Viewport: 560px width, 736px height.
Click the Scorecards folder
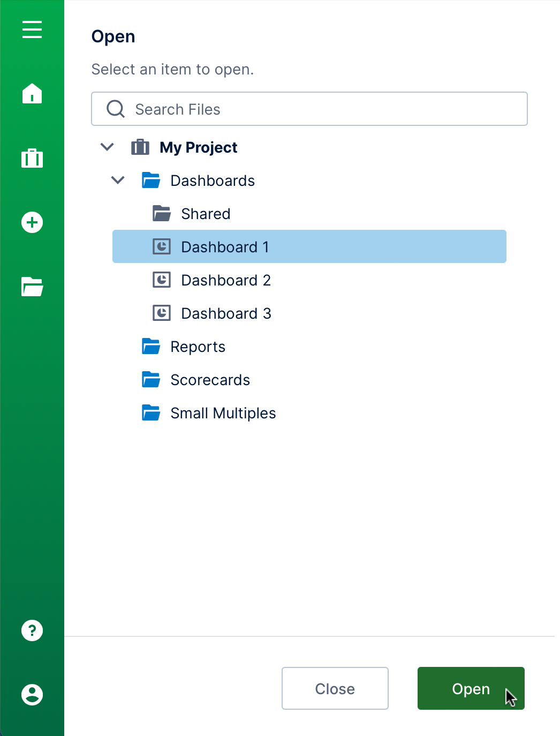(210, 380)
